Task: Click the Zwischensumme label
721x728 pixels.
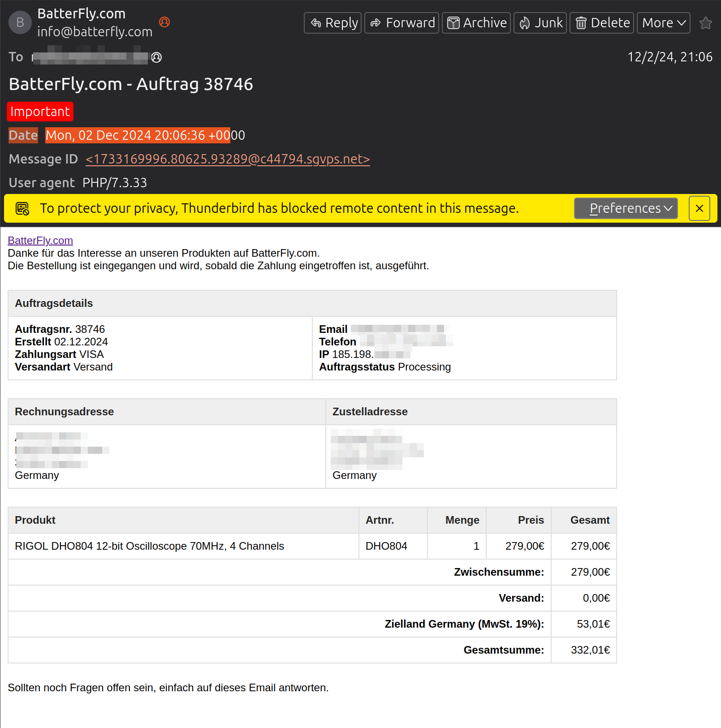Action: tap(499, 572)
